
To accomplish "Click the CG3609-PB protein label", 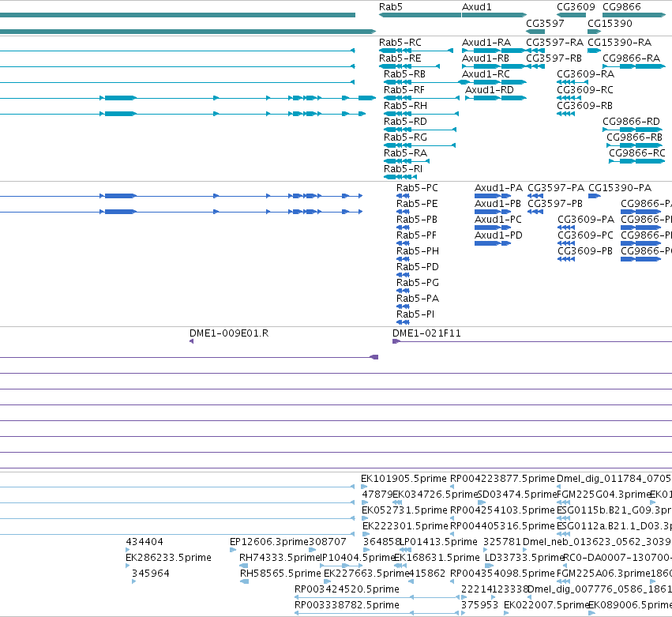I will [x=585, y=251].
